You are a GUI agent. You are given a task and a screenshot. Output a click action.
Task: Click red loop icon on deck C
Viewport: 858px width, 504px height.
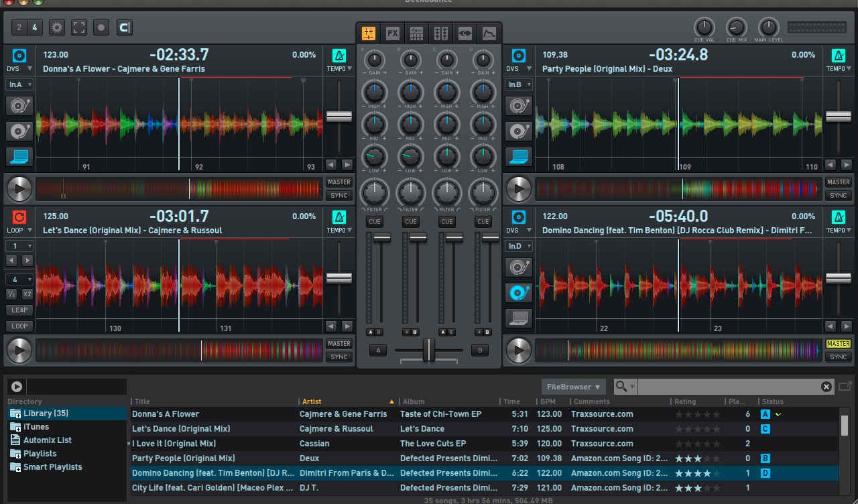[x=19, y=216]
